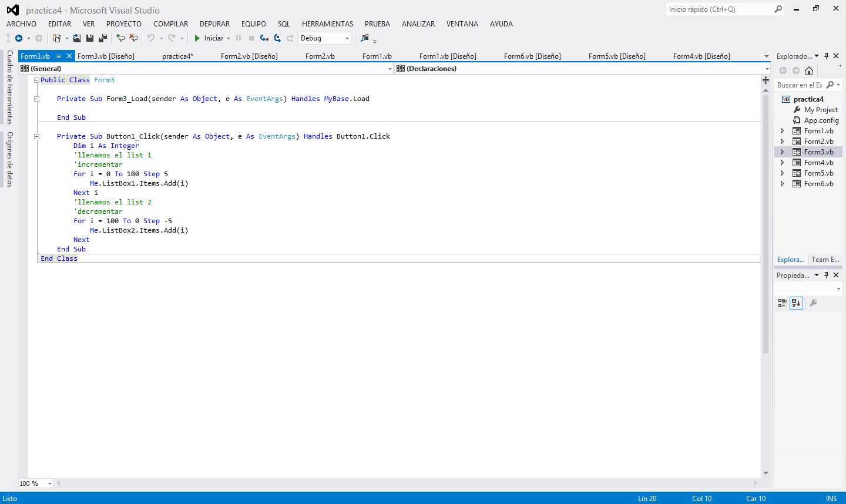Open the Team Explorer view
The image size is (846, 504).
[x=825, y=260]
